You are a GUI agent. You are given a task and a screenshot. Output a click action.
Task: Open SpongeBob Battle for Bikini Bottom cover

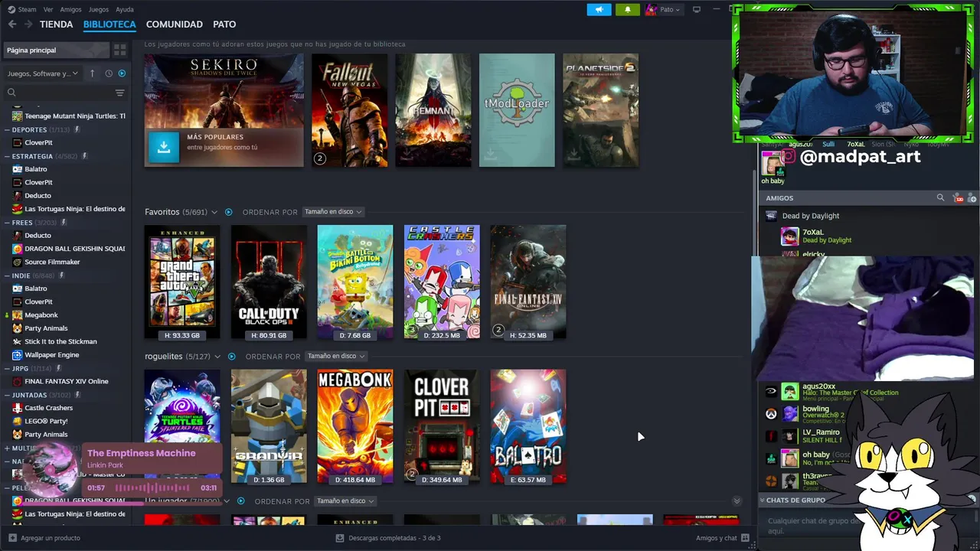coord(355,282)
